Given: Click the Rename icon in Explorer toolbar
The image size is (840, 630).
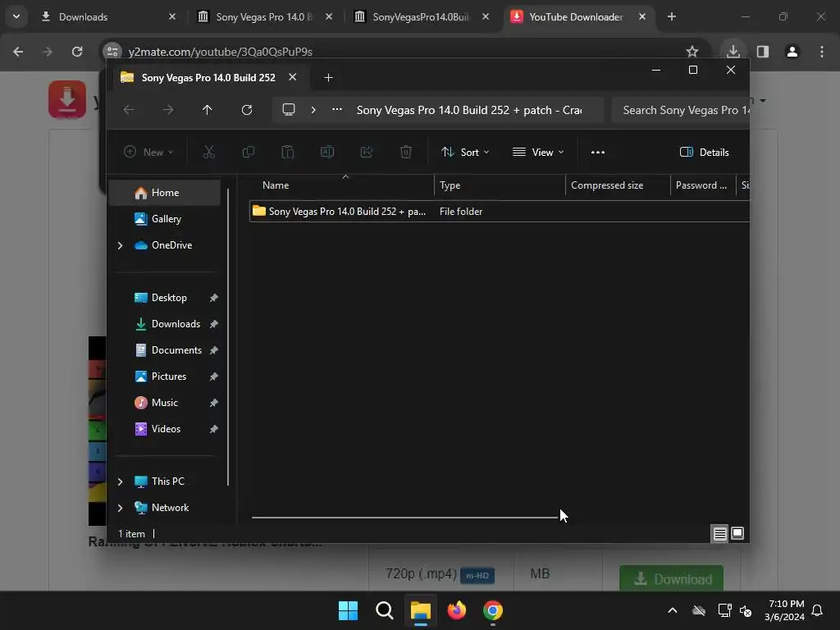Looking at the screenshot, I should click(327, 152).
